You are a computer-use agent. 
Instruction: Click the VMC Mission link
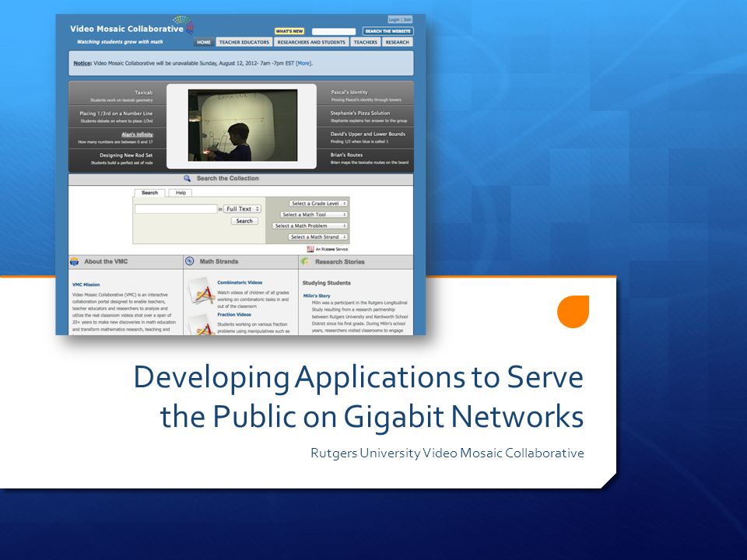[x=86, y=285]
